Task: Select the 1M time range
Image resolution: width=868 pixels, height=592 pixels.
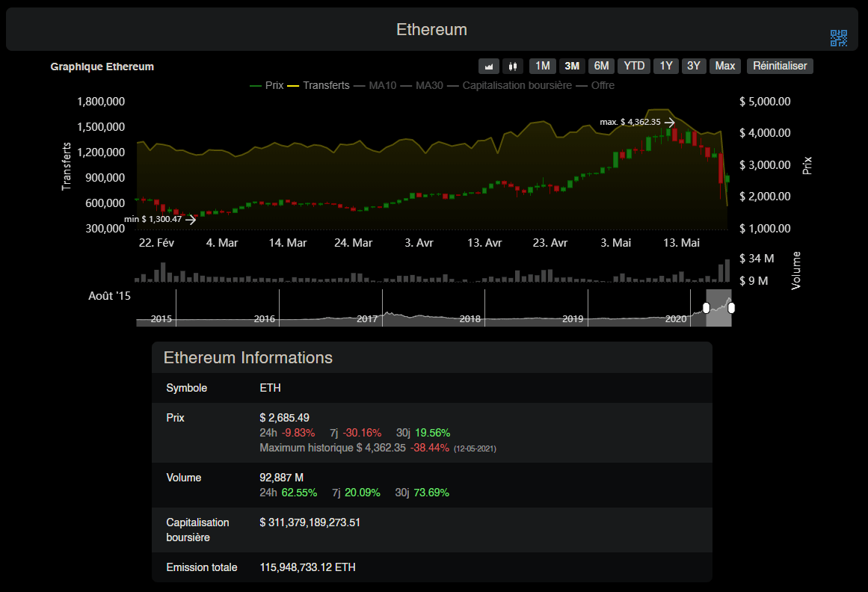Action: click(x=543, y=66)
